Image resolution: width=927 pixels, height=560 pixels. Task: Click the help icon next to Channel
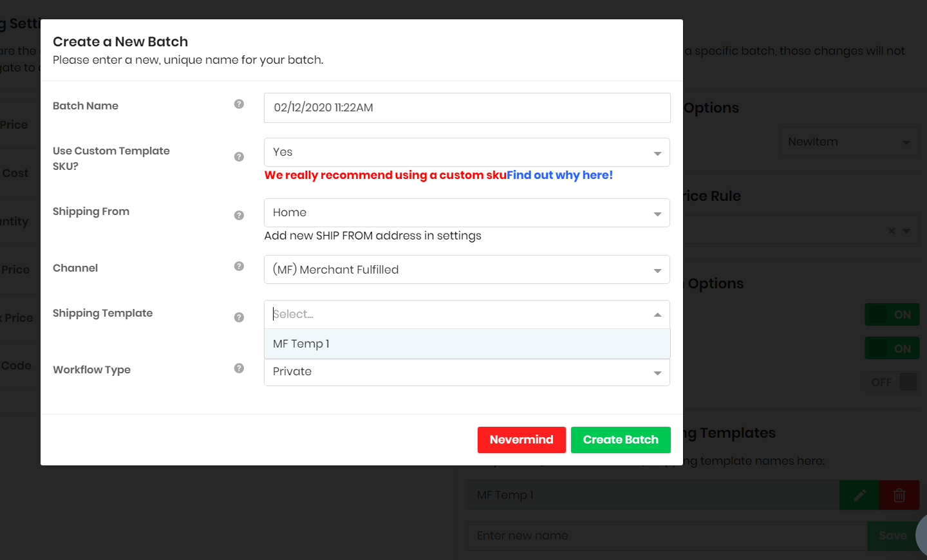[x=239, y=266]
